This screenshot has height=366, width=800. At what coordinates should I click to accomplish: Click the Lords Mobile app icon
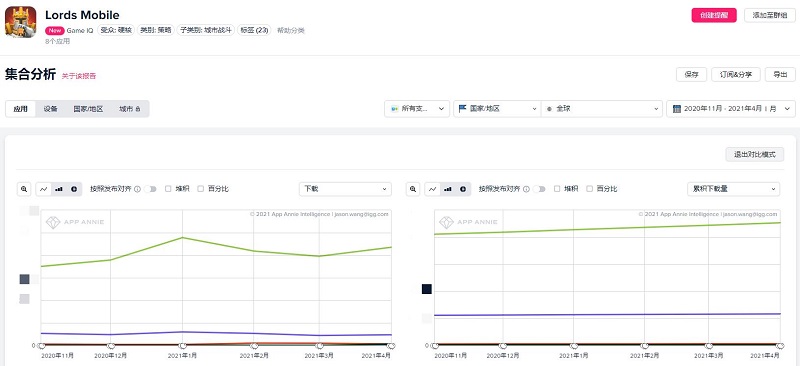[x=20, y=22]
